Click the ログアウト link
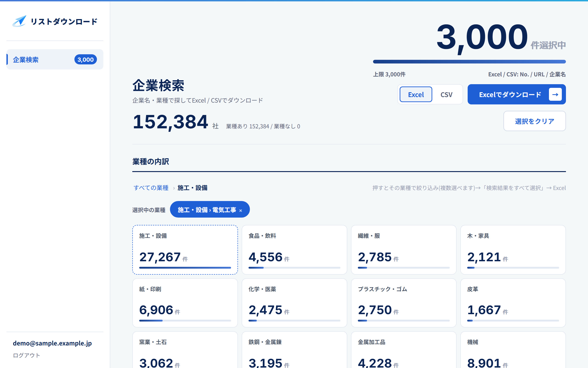 tap(26, 355)
